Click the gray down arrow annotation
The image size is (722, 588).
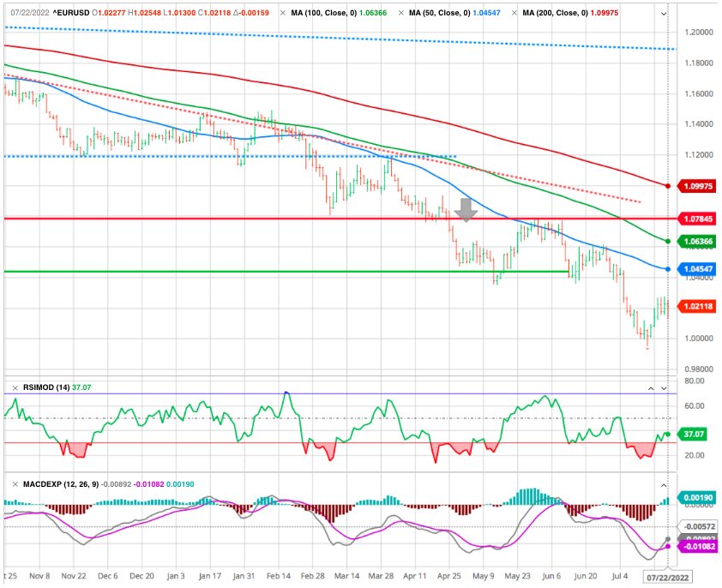pyautogui.click(x=466, y=210)
